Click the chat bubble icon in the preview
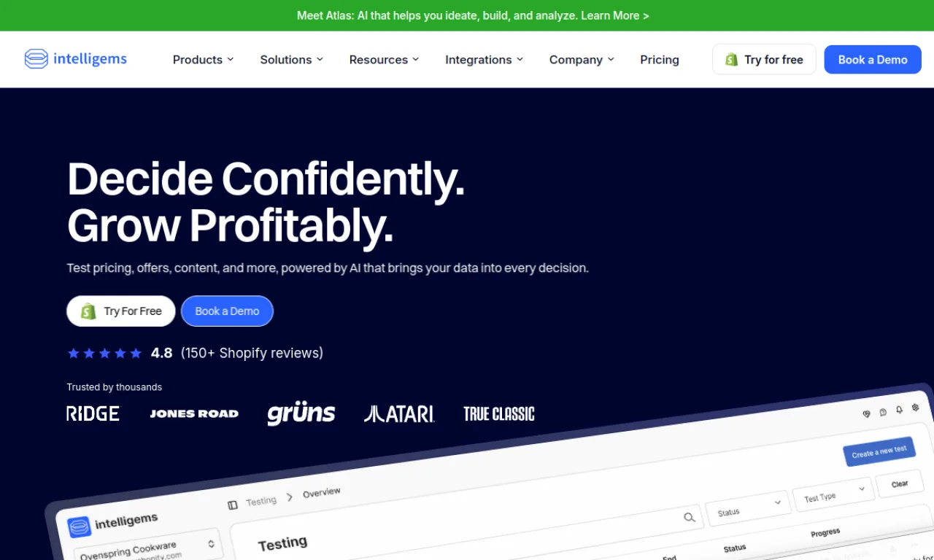This screenshot has height=560, width=934. point(883,412)
